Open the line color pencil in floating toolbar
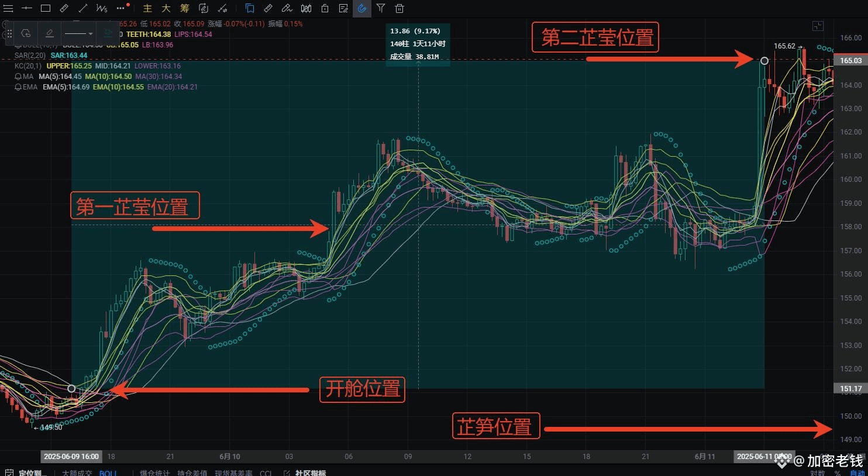This screenshot has height=476, width=868. (x=50, y=33)
